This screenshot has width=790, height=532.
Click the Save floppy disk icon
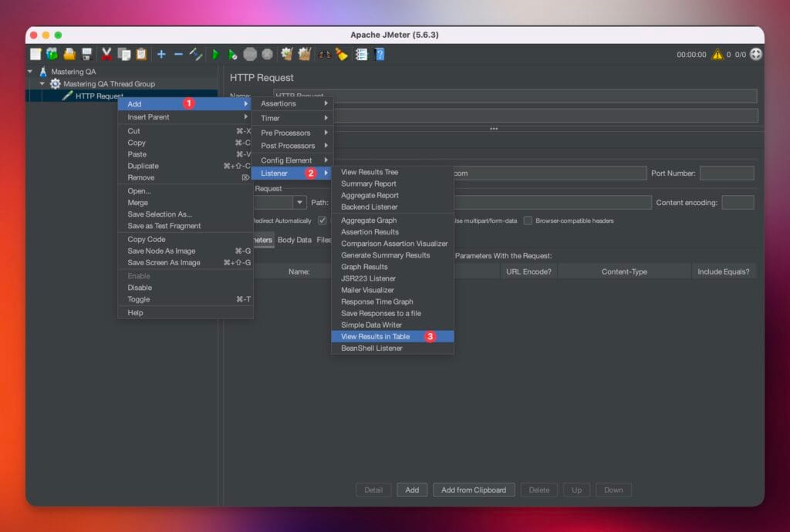(x=86, y=55)
